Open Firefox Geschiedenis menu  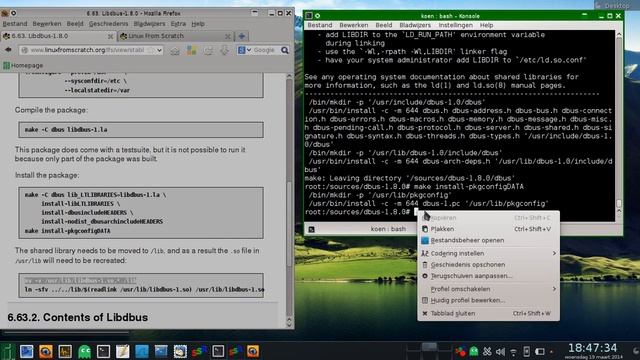pos(108,24)
